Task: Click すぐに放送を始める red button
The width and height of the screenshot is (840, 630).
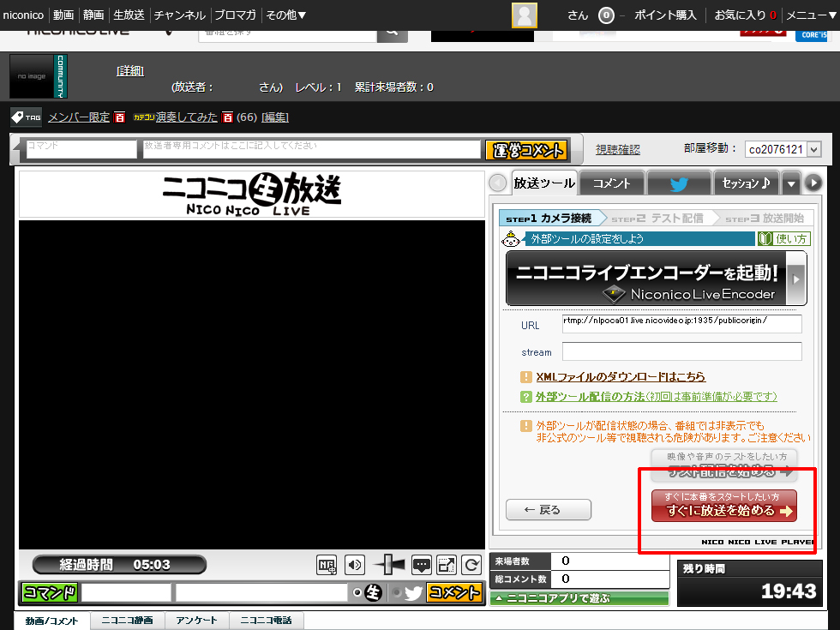Action: [724, 506]
